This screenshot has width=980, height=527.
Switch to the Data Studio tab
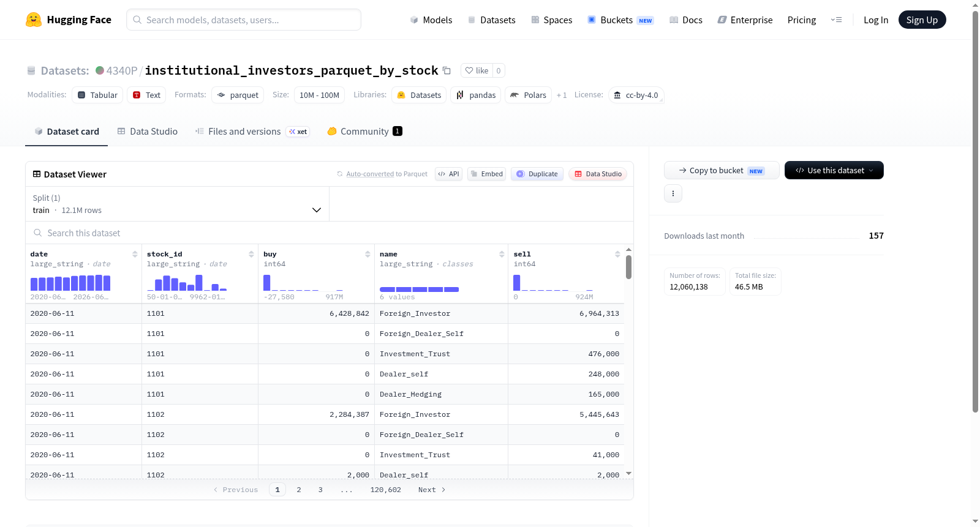point(147,131)
